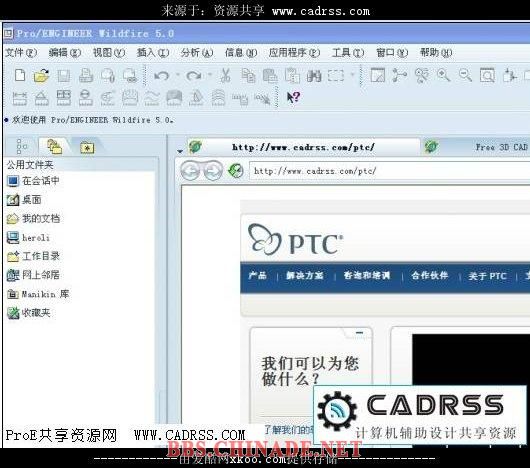
Task: Click the What's This help cursor icon
Action: (293, 98)
